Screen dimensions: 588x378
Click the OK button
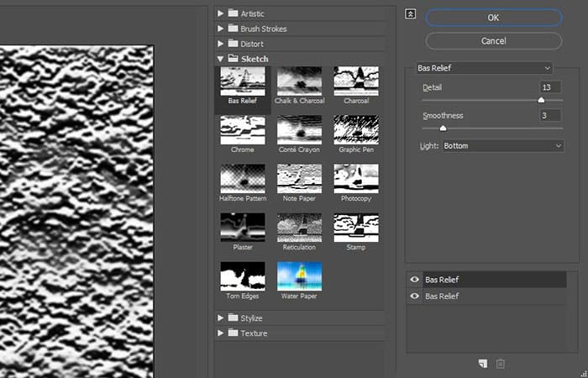pos(494,18)
